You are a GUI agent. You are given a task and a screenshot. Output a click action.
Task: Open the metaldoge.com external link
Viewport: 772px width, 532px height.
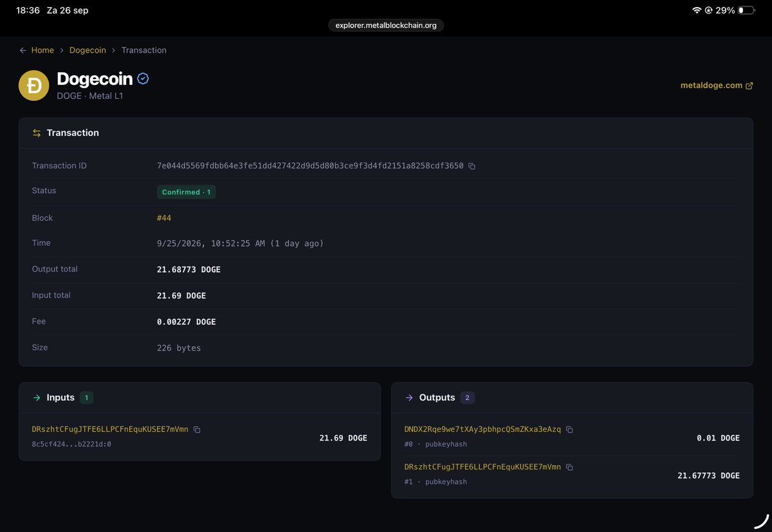(712, 86)
